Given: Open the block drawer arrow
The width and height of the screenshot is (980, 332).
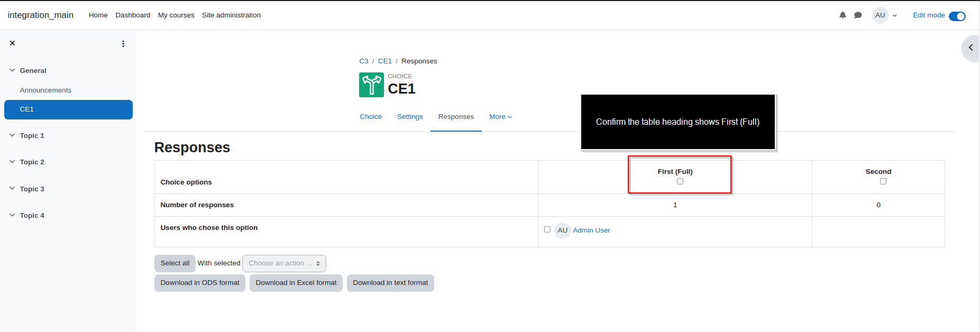Looking at the screenshot, I should click(x=971, y=48).
